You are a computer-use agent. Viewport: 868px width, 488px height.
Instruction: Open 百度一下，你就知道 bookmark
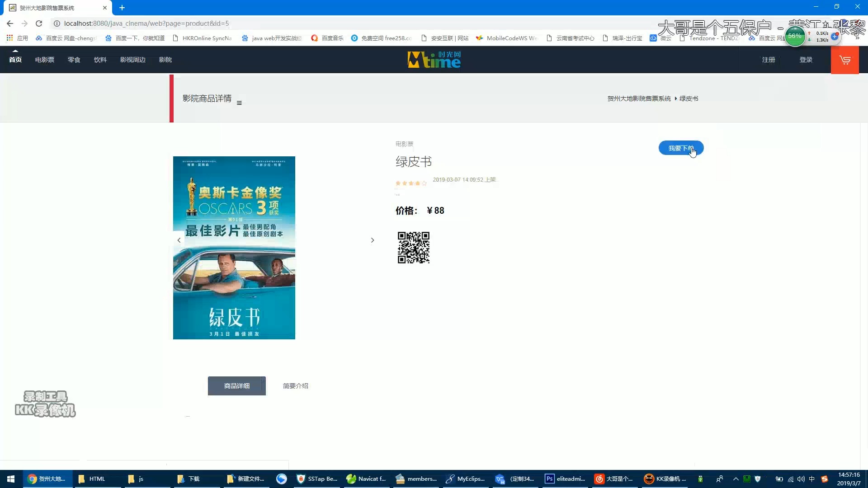pyautogui.click(x=135, y=38)
